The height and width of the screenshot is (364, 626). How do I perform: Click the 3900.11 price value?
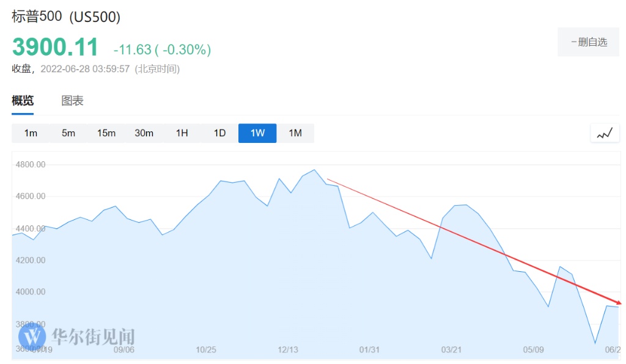click(55, 47)
